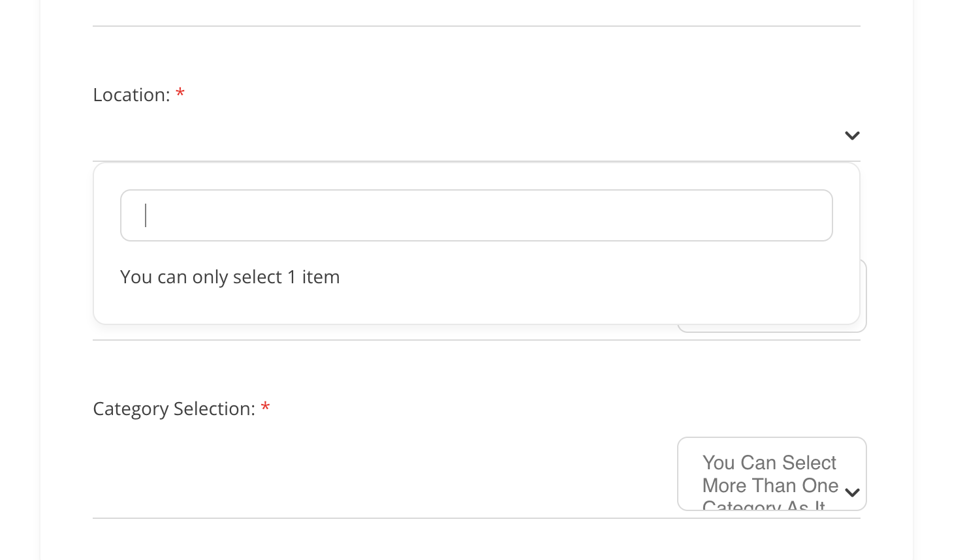This screenshot has width=965, height=560.
Task: Click the red asterisk beside Category Selection
Action: (x=266, y=408)
